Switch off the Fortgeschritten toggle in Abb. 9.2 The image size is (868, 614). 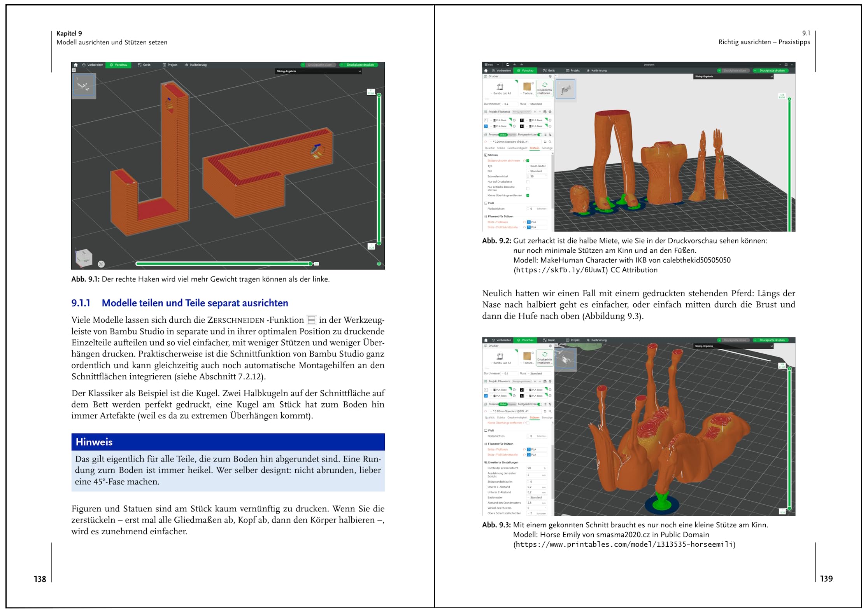click(x=540, y=135)
